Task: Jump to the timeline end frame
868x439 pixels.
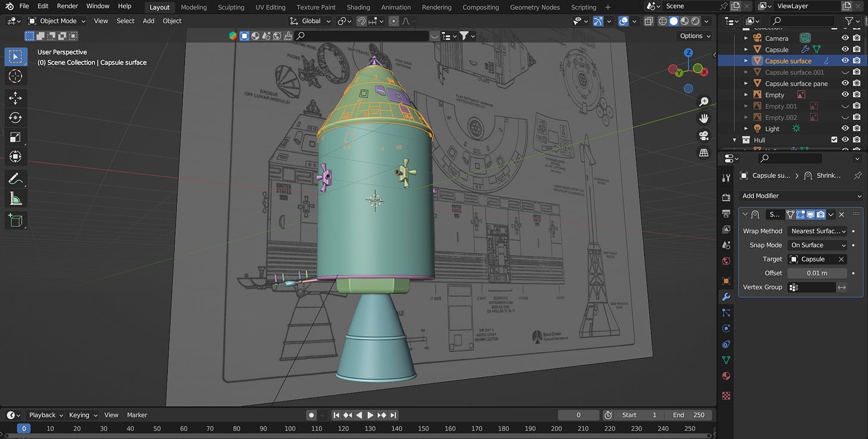Action: coord(393,415)
